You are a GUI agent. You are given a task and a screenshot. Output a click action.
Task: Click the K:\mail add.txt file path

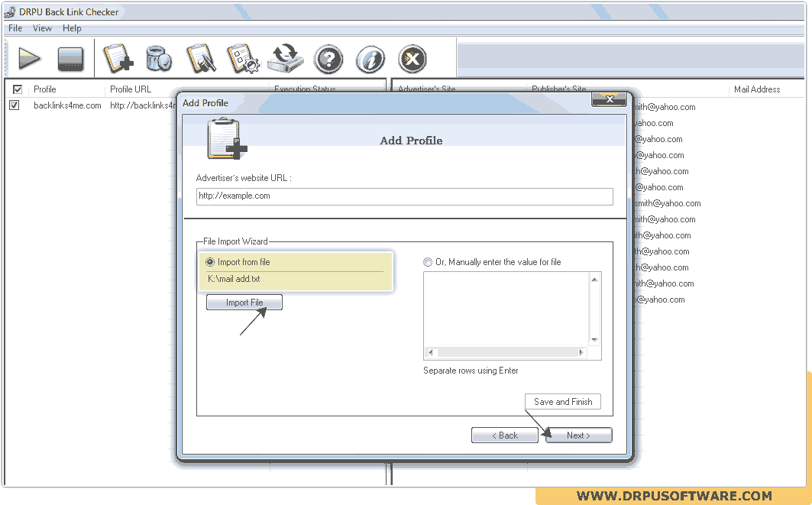click(x=234, y=279)
